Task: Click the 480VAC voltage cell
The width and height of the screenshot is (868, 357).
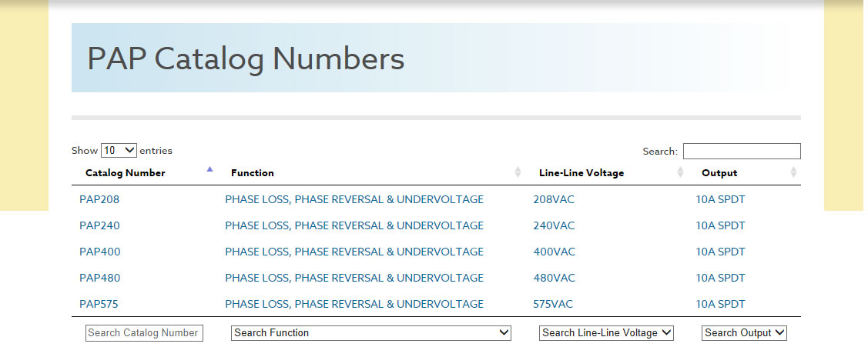Action: point(554,278)
